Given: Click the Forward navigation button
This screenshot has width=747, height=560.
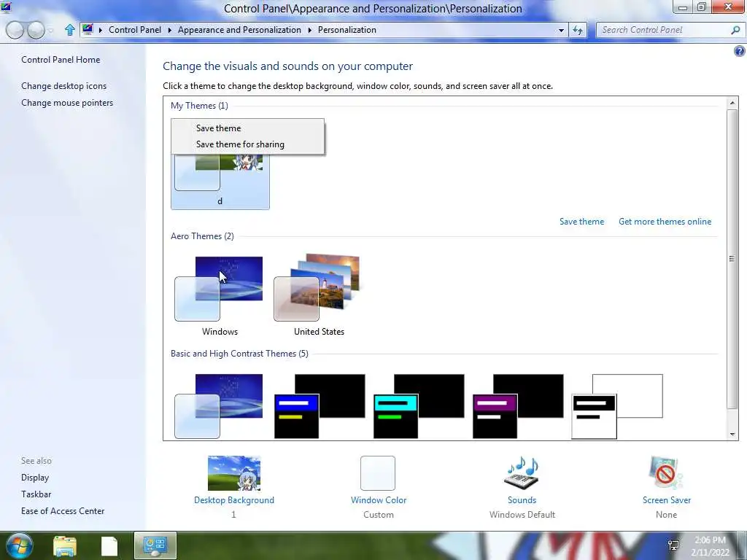Looking at the screenshot, I should coord(36,30).
